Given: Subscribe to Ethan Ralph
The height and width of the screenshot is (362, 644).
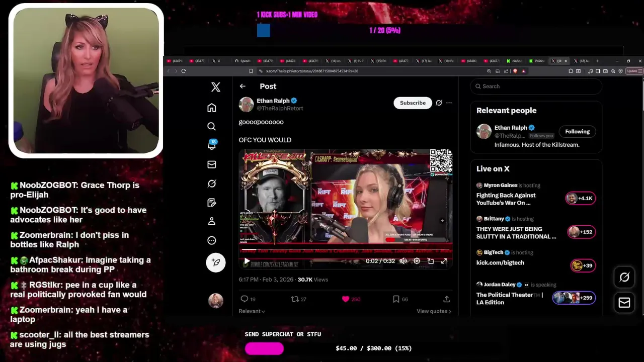Looking at the screenshot, I should tap(413, 103).
